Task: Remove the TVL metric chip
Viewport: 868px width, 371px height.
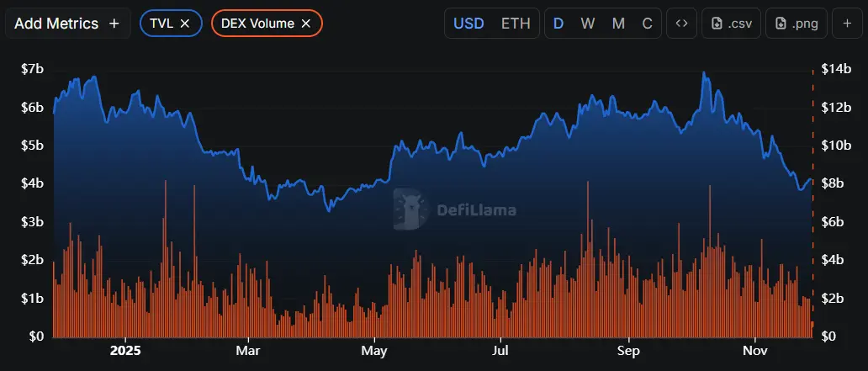Action: pos(185,24)
